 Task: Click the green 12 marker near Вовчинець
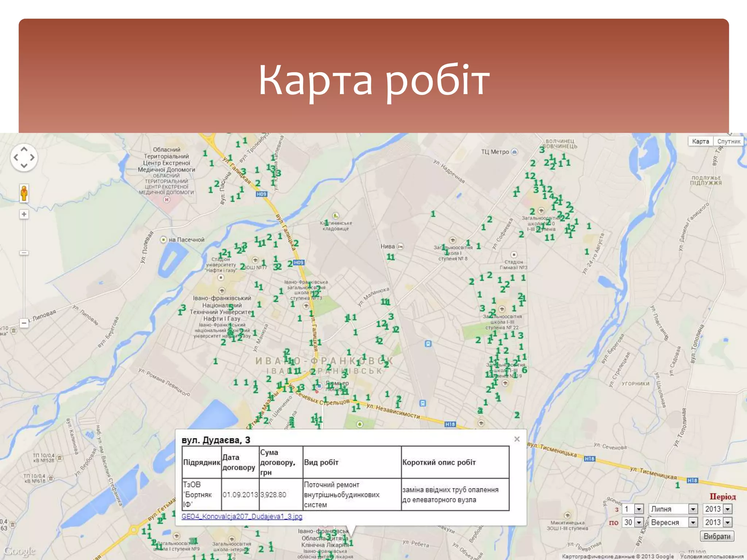click(x=530, y=176)
